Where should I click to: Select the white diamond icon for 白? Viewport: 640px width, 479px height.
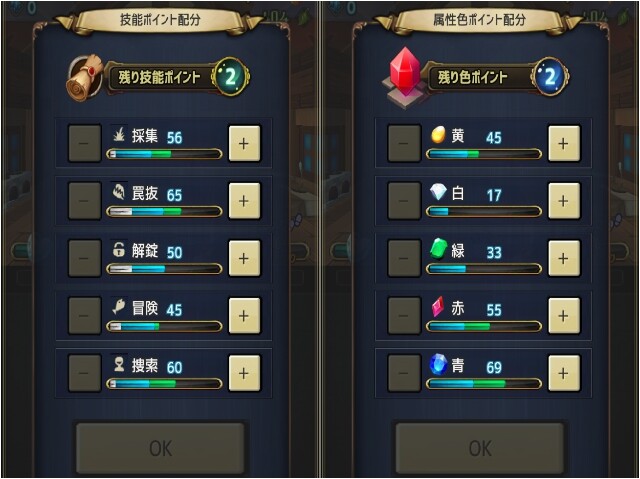pos(438,192)
